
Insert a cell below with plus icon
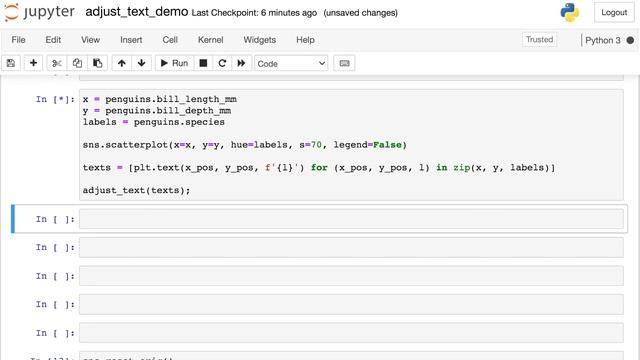[x=33, y=63]
